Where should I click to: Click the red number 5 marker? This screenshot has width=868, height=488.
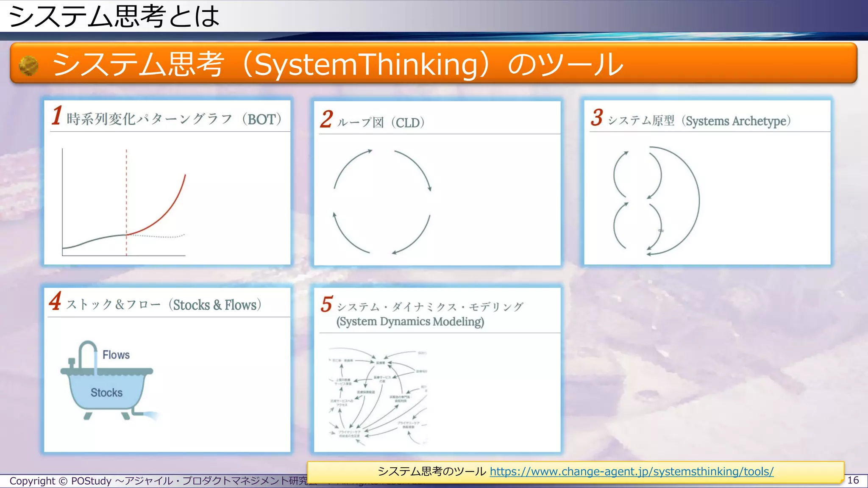point(326,304)
